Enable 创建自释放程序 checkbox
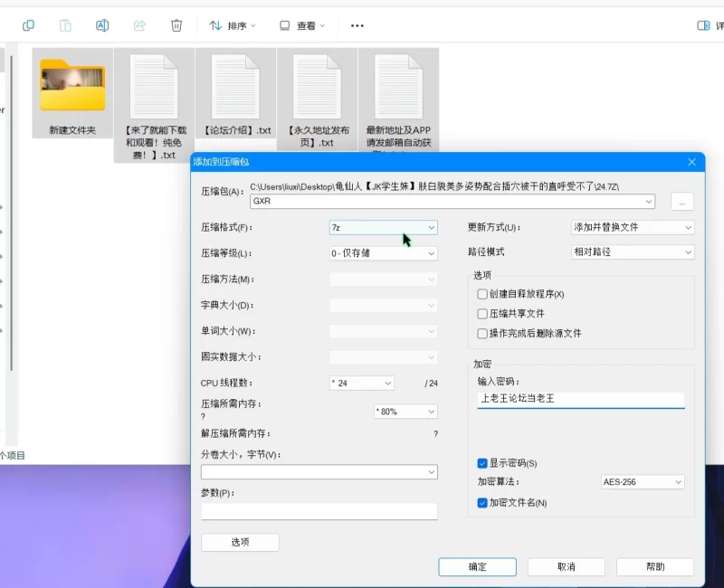Viewport: 724px width, 588px height. (x=482, y=294)
